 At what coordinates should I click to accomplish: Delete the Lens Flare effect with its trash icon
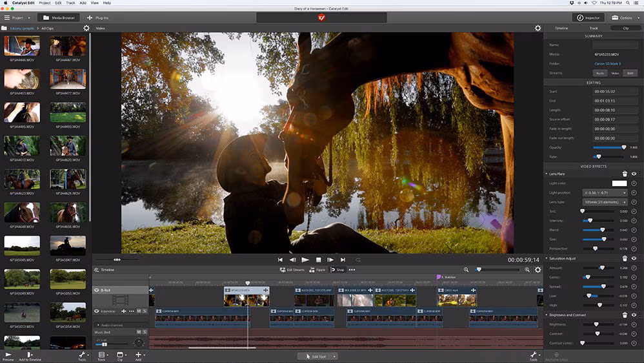pos(625,174)
